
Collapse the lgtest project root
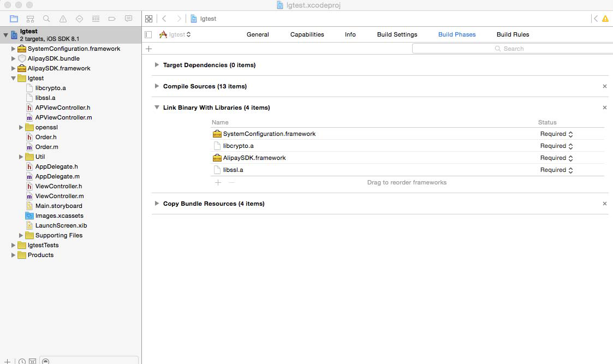click(5, 35)
